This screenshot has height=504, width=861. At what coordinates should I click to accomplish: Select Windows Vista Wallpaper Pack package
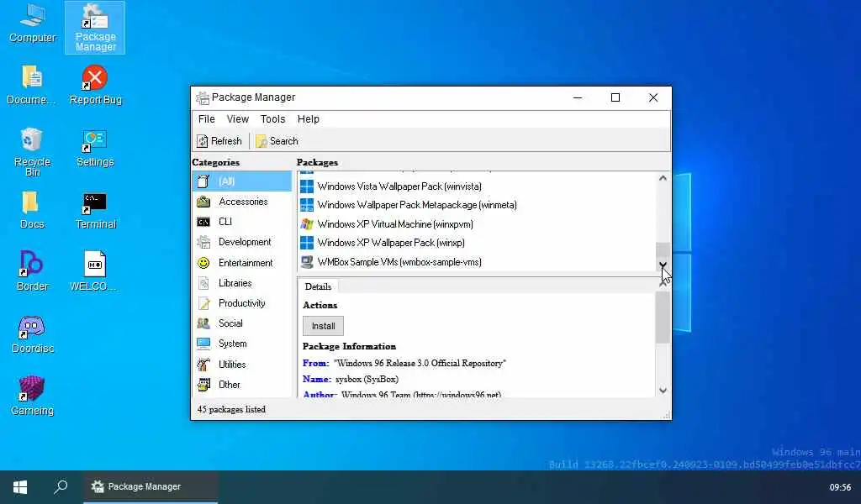[x=477, y=186]
